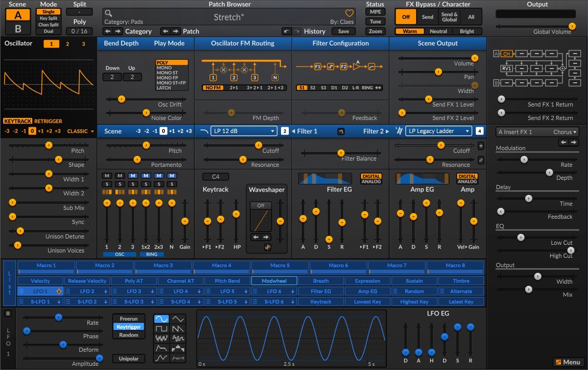Pick the envelope LFO shape icon
588x370 pixels.
pos(162,348)
